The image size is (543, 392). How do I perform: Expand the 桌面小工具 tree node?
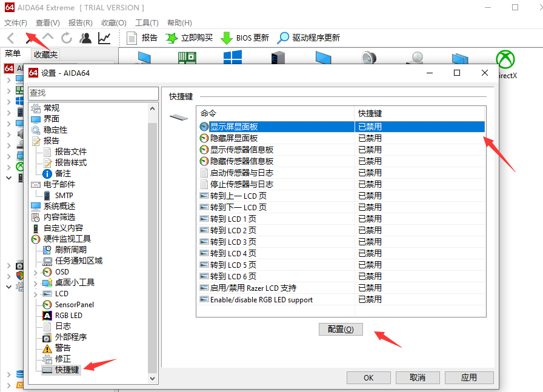coord(36,283)
